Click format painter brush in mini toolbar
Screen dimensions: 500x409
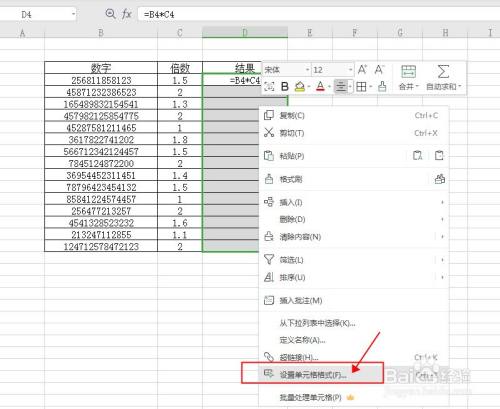pos(382,87)
